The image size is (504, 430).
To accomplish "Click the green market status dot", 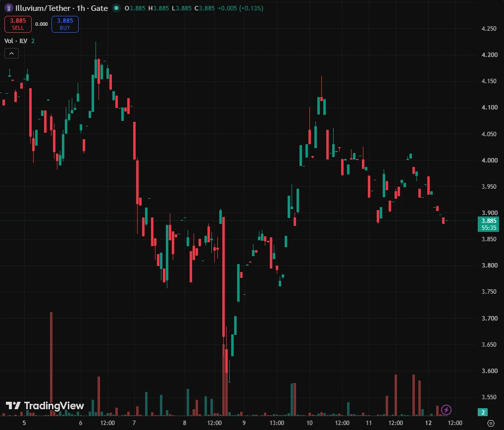I will coord(116,8).
